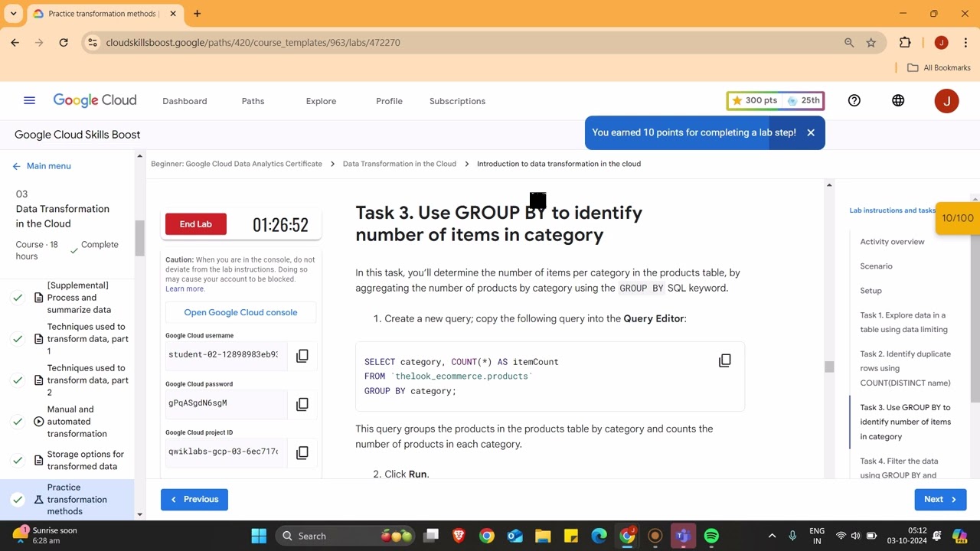
Task: Click the browser back arrow
Action: click(x=15, y=43)
